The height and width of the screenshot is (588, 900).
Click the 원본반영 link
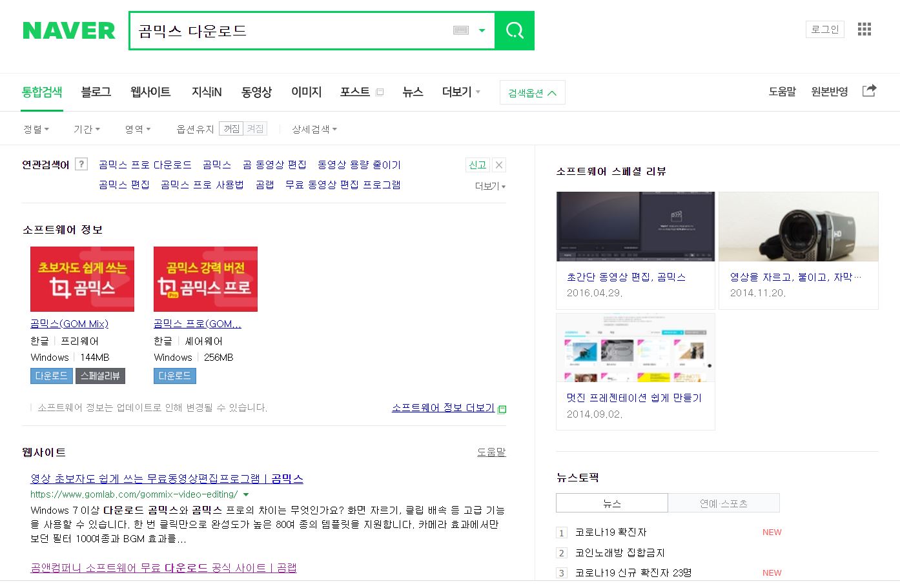[x=830, y=92]
